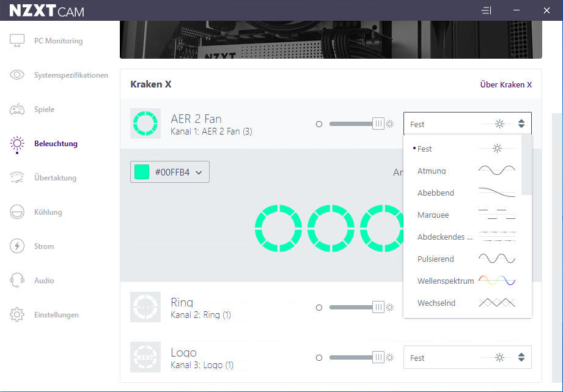Viewport: 563px width, 392px height.
Task: Choose the Wellenspektrum effect option
Action: click(446, 281)
